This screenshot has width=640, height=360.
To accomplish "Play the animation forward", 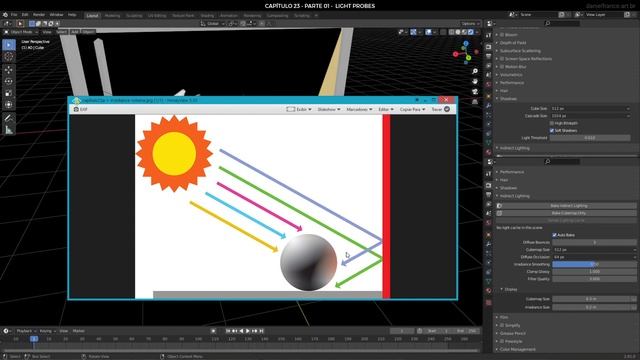I will coord(248,331).
